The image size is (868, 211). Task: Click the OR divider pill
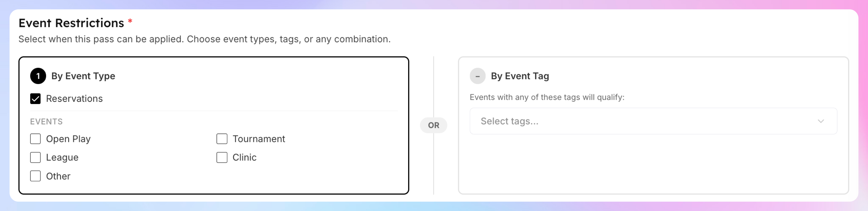[433, 125]
